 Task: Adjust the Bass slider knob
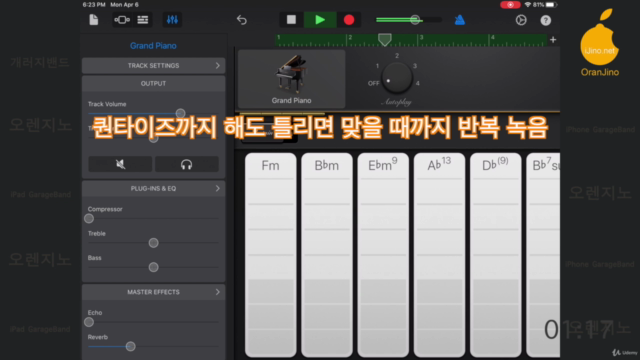[x=153, y=267]
